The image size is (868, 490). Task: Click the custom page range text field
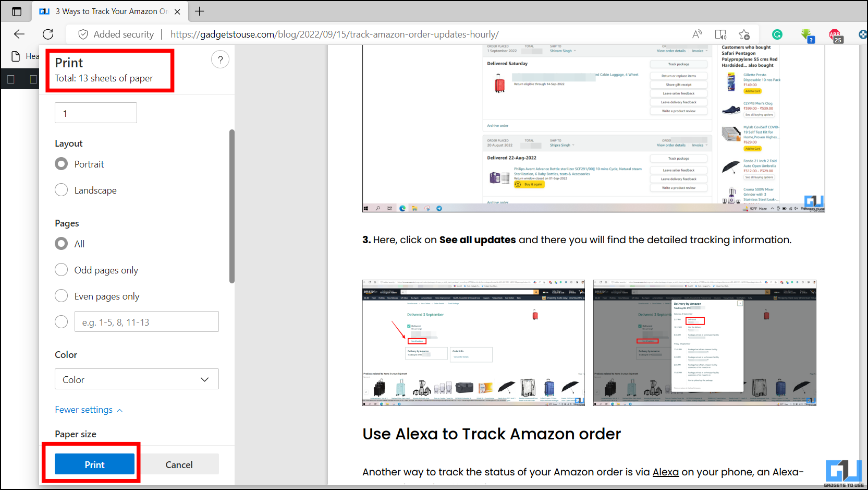coord(146,321)
